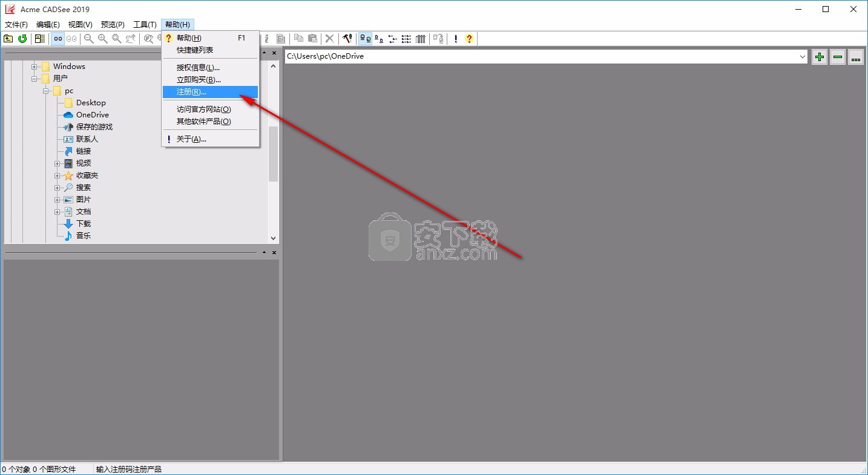Select 注册(R)... menu entry
The width and height of the screenshot is (868, 475).
point(210,92)
